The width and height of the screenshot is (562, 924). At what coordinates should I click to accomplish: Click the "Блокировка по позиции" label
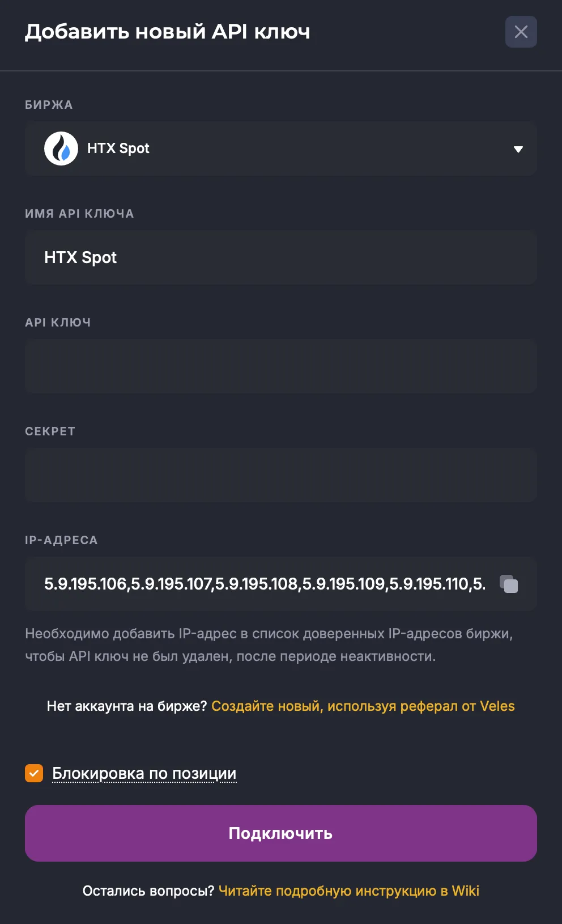(x=144, y=773)
